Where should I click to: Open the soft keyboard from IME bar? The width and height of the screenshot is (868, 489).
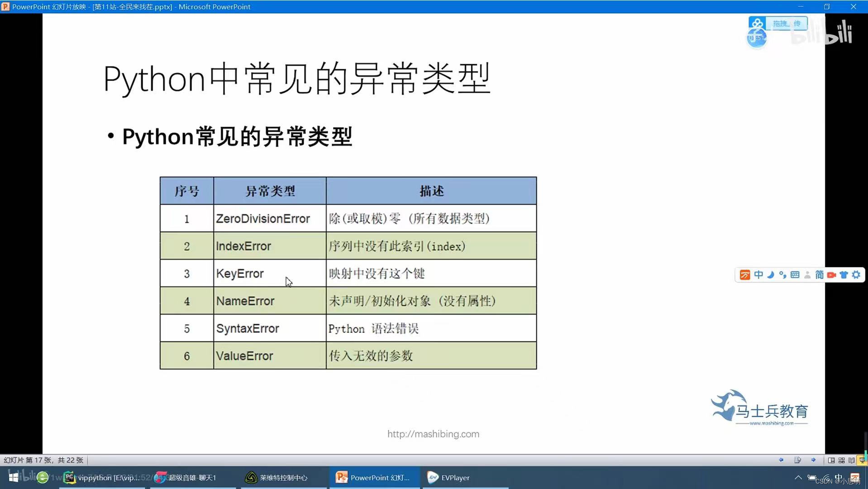coord(795,275)
